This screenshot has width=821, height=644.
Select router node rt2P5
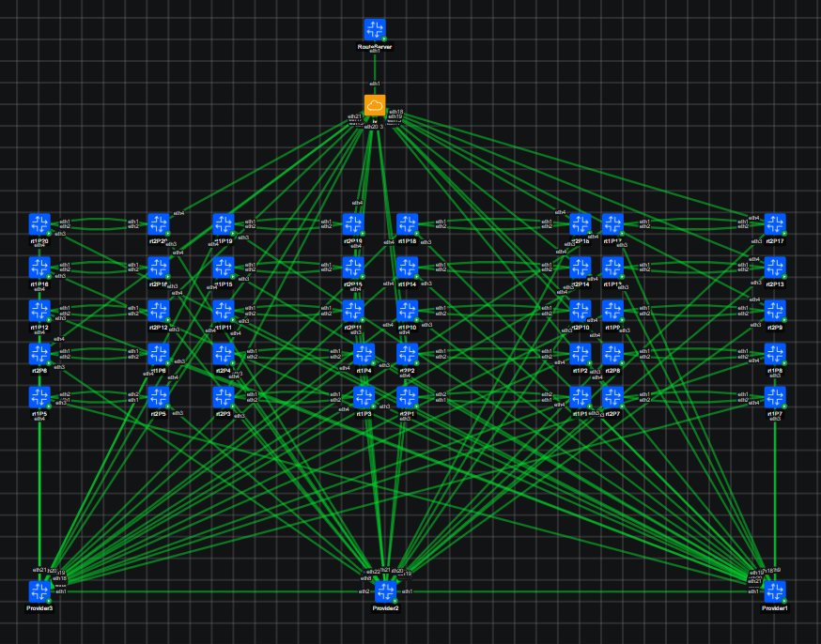pos(159,398)
